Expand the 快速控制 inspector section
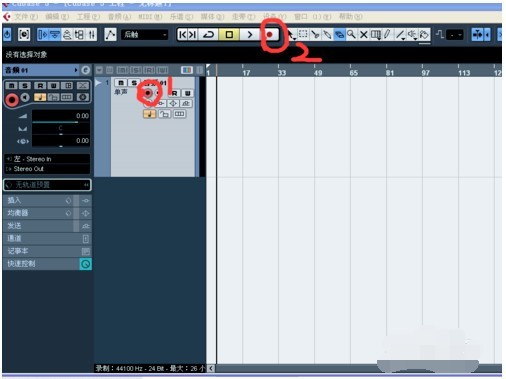The width and height of the screenshot is (506, 379). pos(47,264)
